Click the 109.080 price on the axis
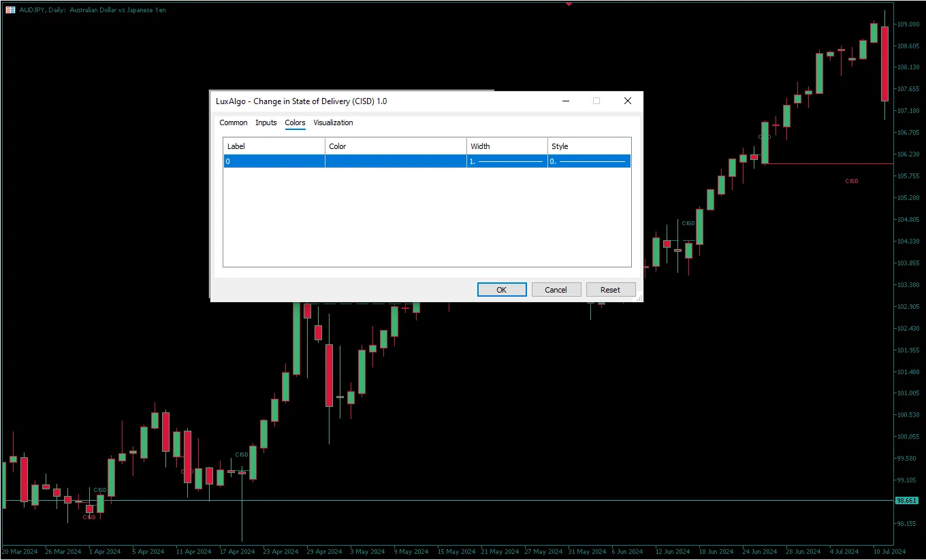Viewport: 926px width, 560px height. tap(909, 24)
